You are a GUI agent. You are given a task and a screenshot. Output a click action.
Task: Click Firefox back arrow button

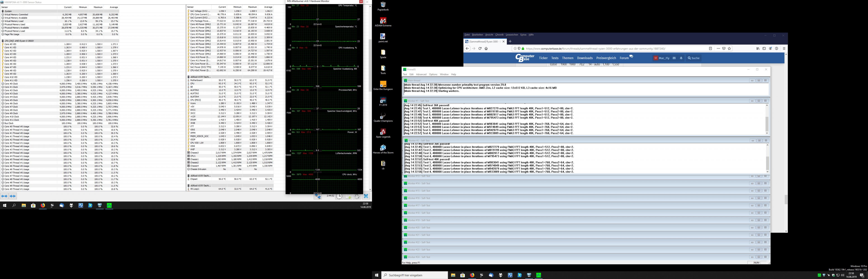pos(467,49)
